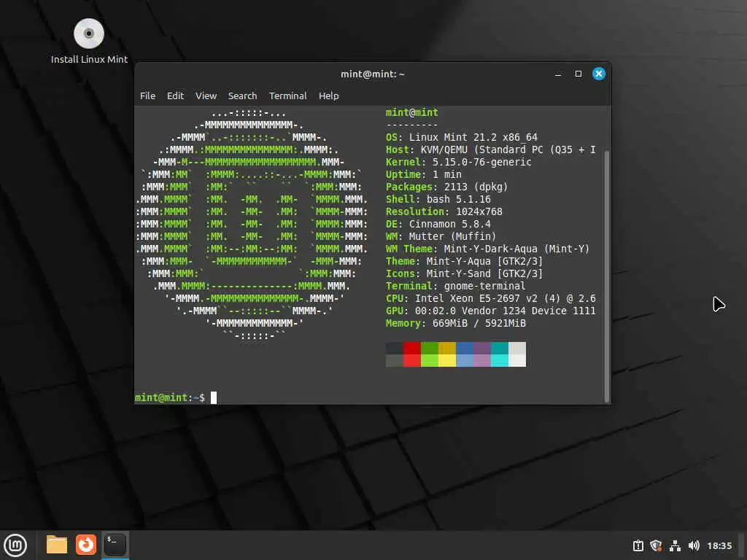Click the GPU: 00:02.0 Vendor line
Screen dimensions: 747x560
pos(491,311)
